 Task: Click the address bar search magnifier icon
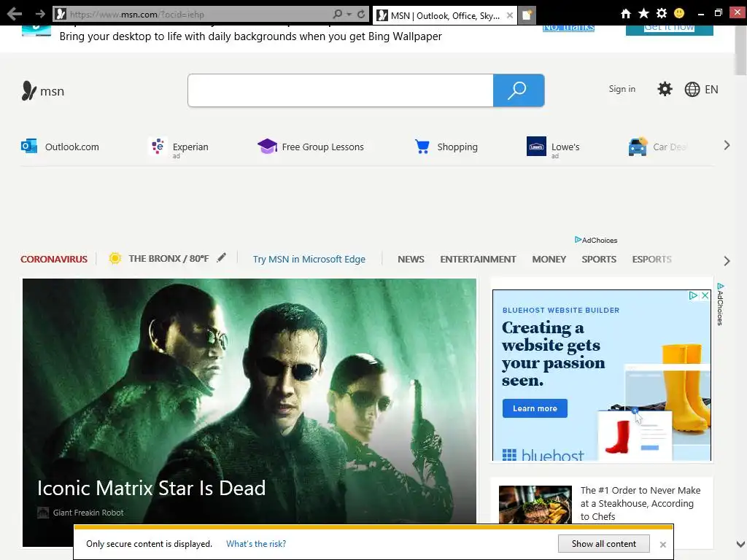(x=338, y=15)
